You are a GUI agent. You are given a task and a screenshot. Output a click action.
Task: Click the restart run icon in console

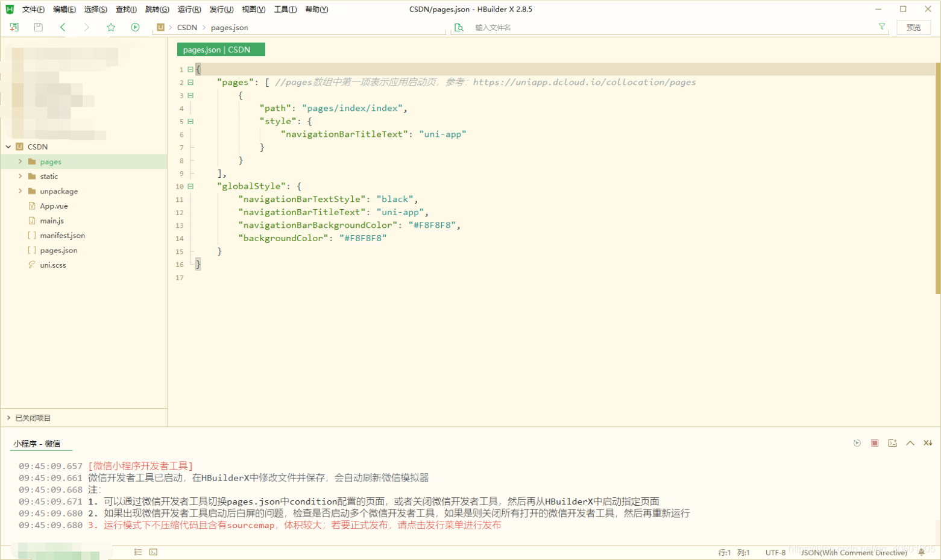point(857,443)
